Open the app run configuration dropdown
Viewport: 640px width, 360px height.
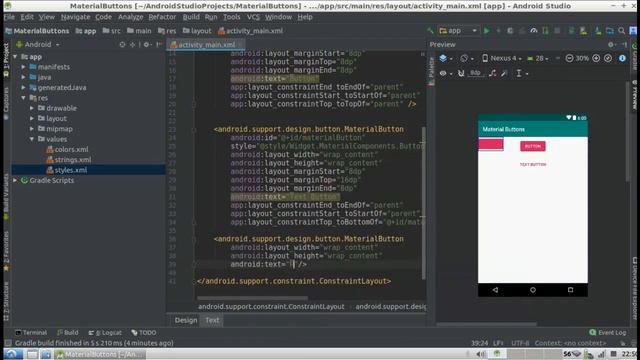point(458,31)
